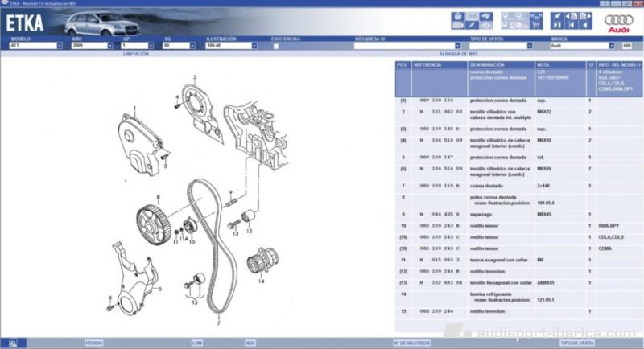Click the pushpin icon in the navigation group
644x349 pixels.
tap(558, 16)
